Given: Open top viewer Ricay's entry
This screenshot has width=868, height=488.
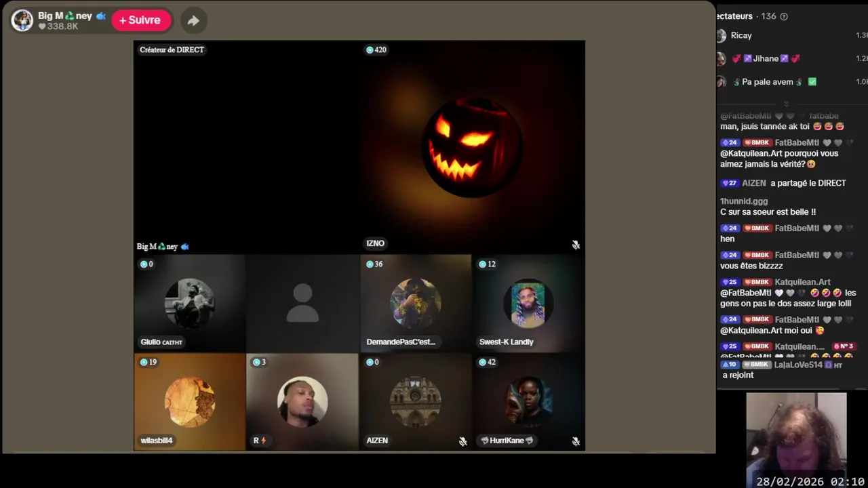Looking at the screenshot, I should pos(792,35).
